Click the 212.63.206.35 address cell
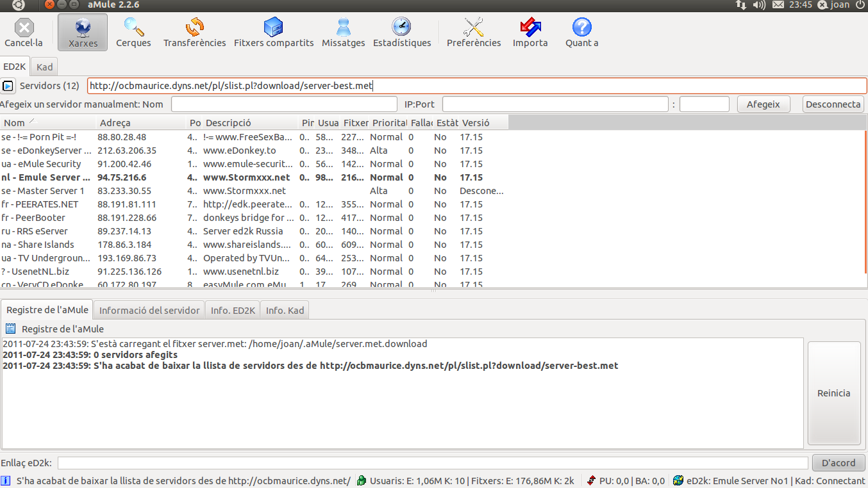868x488 pixels. tap(127, 150)
